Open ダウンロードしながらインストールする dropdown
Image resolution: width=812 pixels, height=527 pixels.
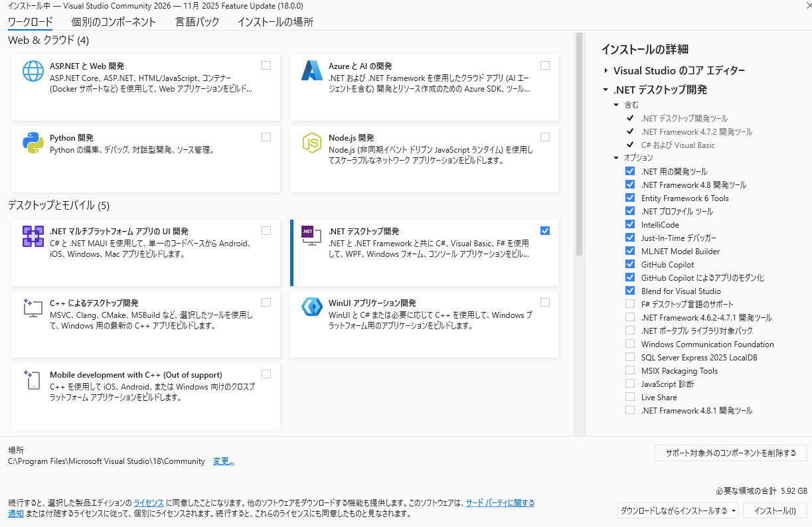[x=678, y=510]
